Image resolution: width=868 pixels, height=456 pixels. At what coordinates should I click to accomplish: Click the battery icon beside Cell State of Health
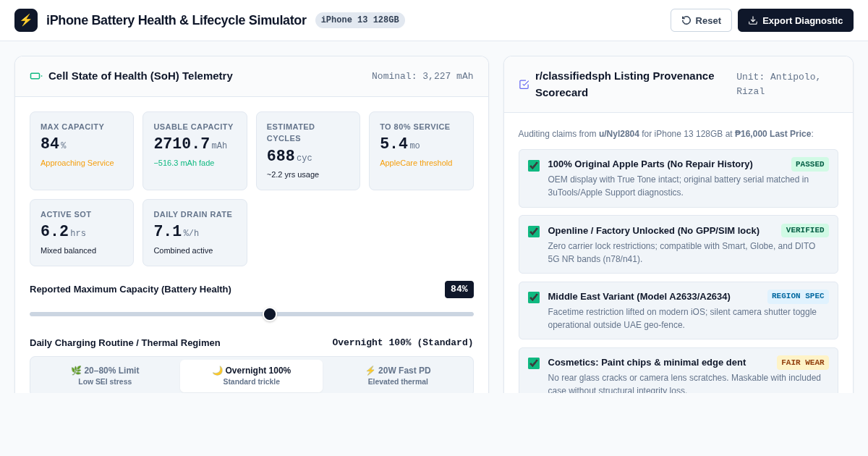(36, 76)
